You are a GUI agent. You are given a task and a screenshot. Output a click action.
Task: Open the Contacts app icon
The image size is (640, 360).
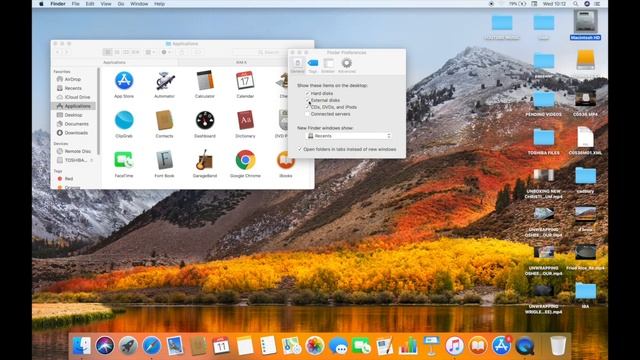[164, 120]
